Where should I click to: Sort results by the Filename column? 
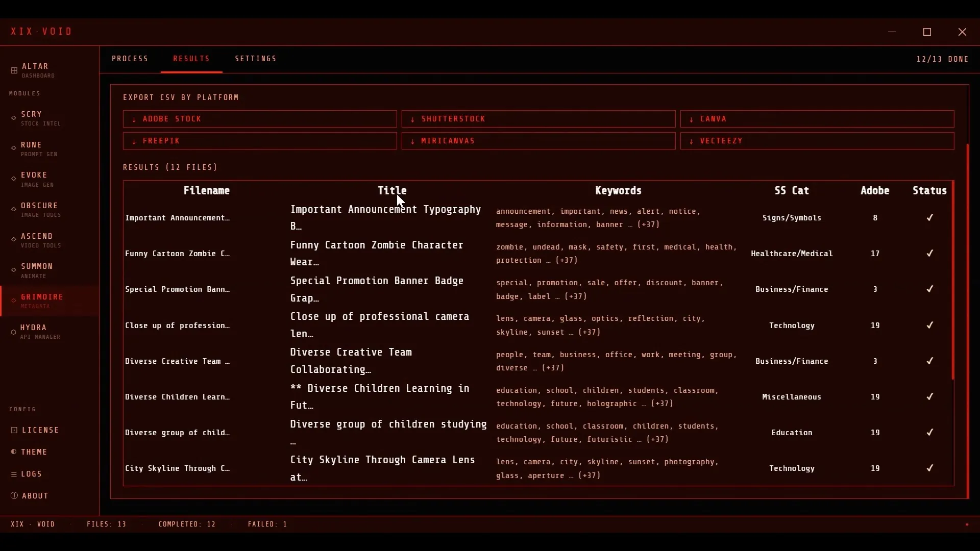point(207,190)
